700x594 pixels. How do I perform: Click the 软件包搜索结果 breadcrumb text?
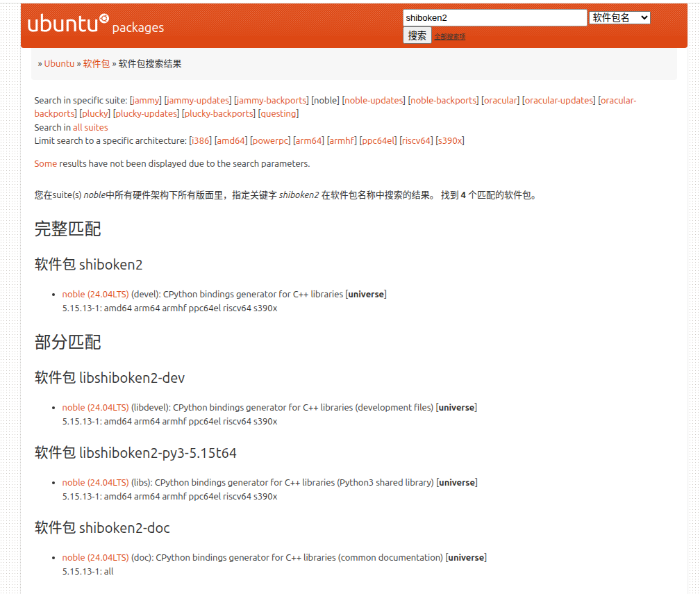pos(150,64)
